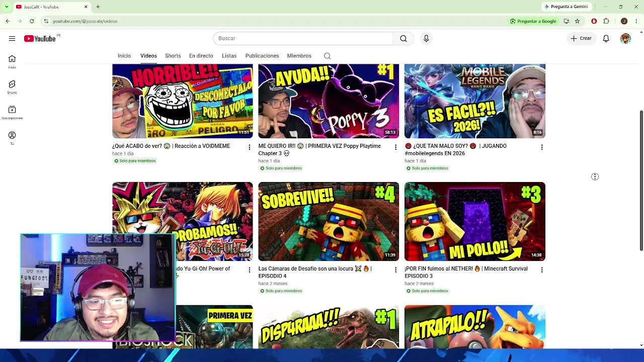
Task: Open the Tú section in sidebar
Action: 12,138
